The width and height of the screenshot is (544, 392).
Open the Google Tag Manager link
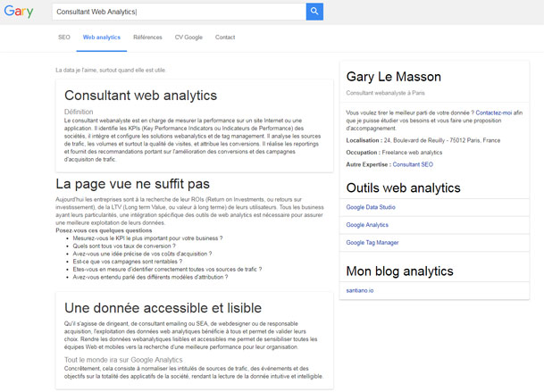click(372, 243)
